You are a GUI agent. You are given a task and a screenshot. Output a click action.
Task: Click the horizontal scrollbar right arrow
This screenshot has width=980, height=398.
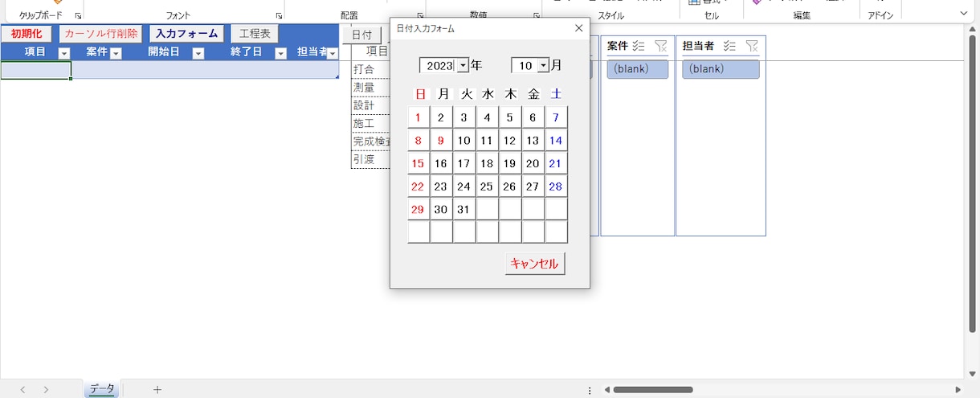[x=958, y=390]
